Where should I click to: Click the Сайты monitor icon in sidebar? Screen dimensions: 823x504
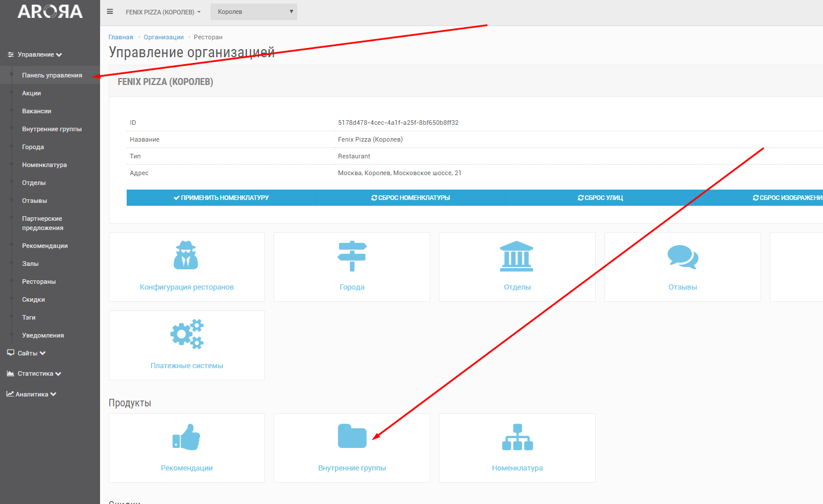pyautogui.click(x=10, y=353)
